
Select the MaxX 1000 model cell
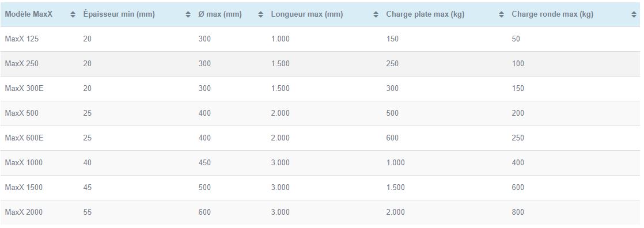tap(24, 163)
